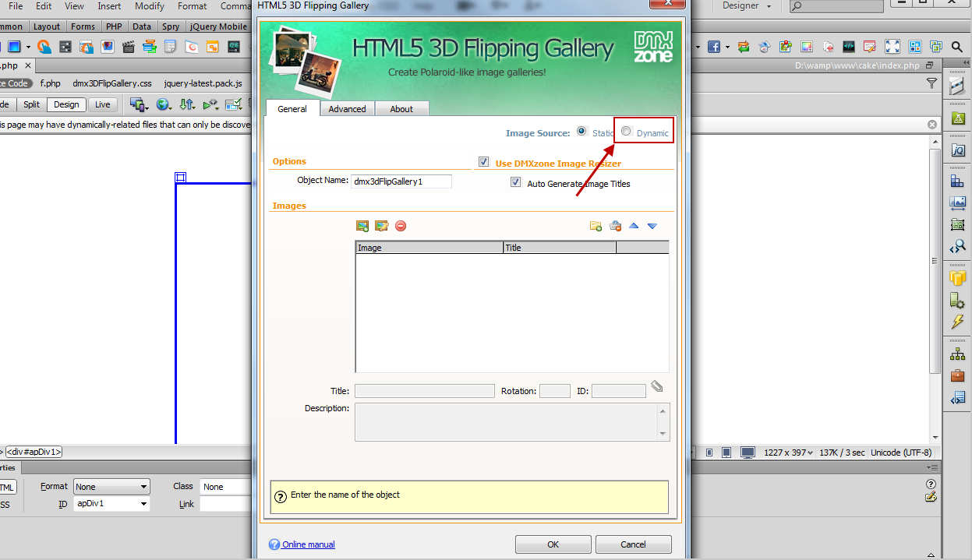This screenshot has width=972, height=560.
Task: Open the Assets briefcase panel icon
Action: [x=958, y=375]
